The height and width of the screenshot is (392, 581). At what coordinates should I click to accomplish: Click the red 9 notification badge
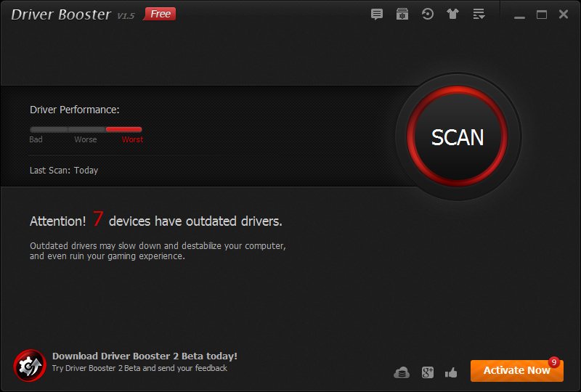tap(554, 362)
